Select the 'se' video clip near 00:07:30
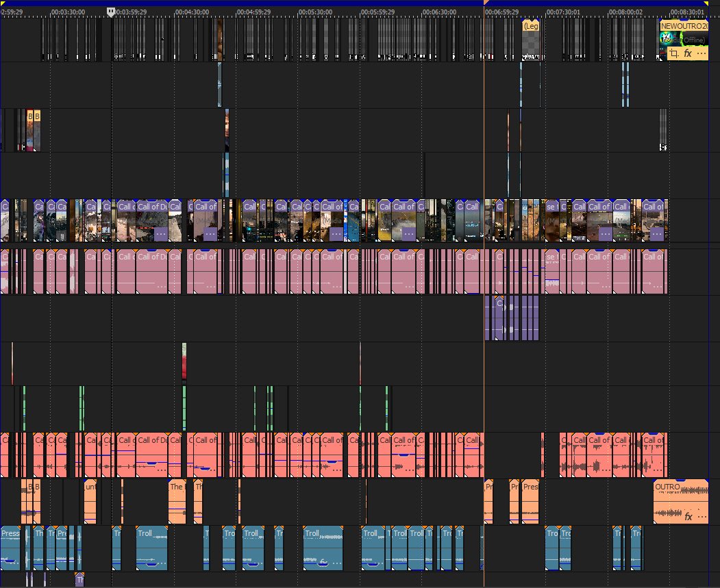Image resolution: width=720 pixels, height=588 pixels. [x=552, y=220]
